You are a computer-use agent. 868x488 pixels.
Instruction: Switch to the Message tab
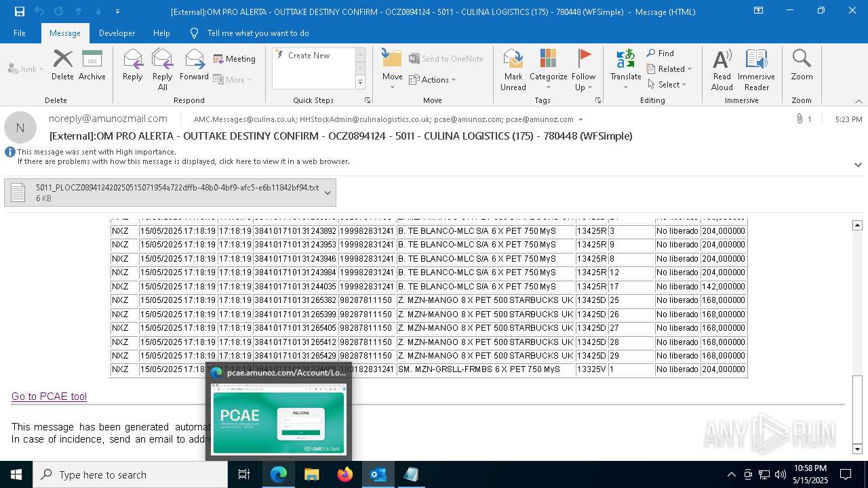pyautogui.click(x=65, y=33)
